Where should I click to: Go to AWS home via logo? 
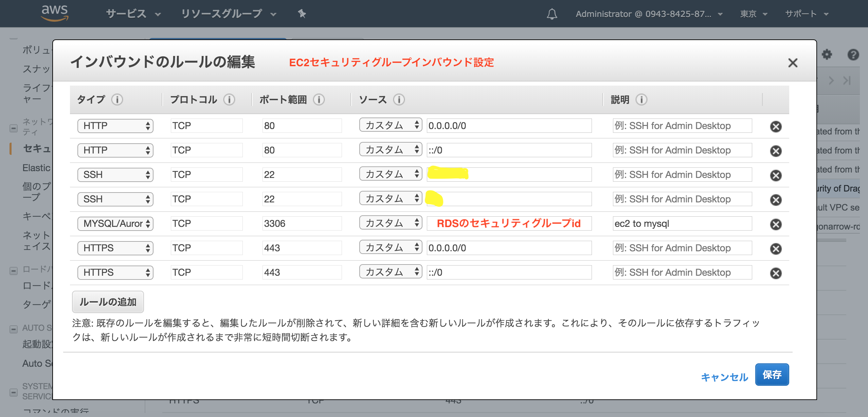click(55, 13)
